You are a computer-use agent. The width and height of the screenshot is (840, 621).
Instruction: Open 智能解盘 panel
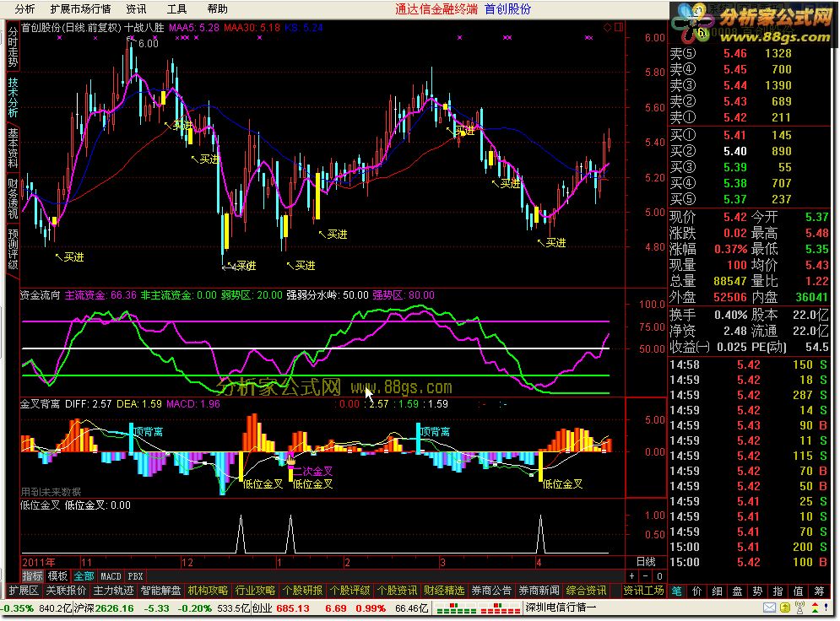click(x=160, y=591)
